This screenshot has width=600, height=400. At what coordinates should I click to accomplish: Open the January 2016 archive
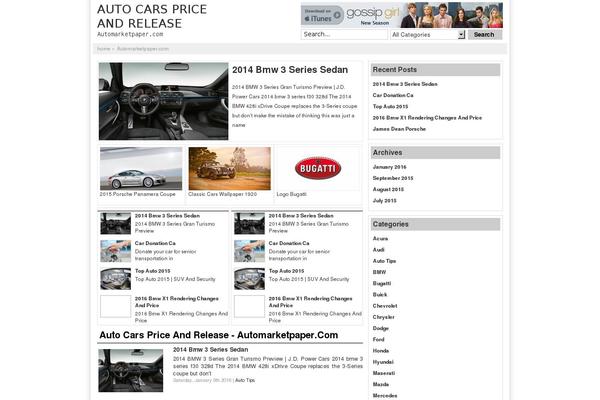(x=390, y=167)
